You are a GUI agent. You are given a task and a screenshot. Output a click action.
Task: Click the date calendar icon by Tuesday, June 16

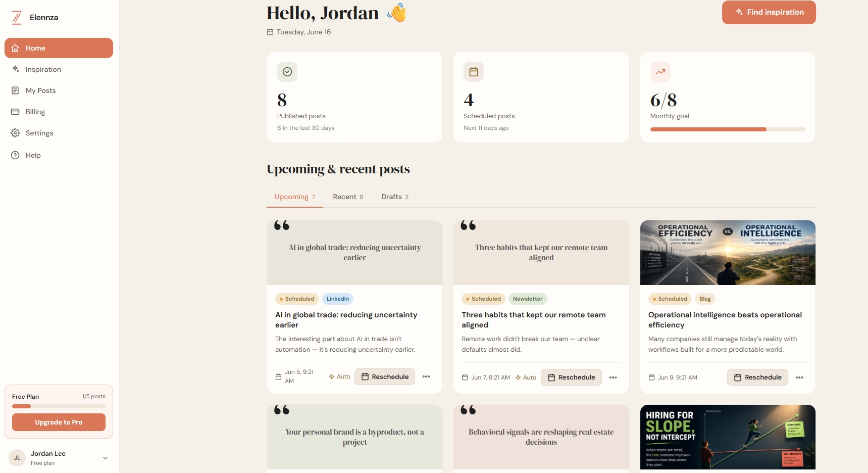tap(270, 32)
